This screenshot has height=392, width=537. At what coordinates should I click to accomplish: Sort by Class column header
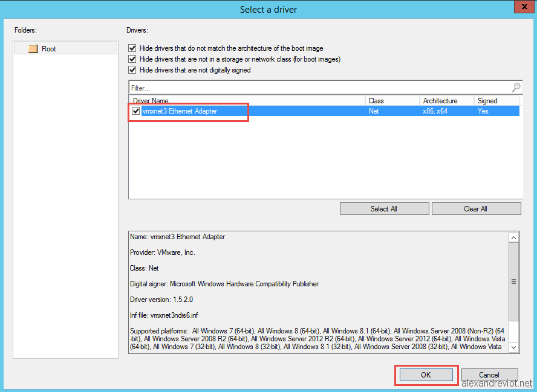coord(392,100)
